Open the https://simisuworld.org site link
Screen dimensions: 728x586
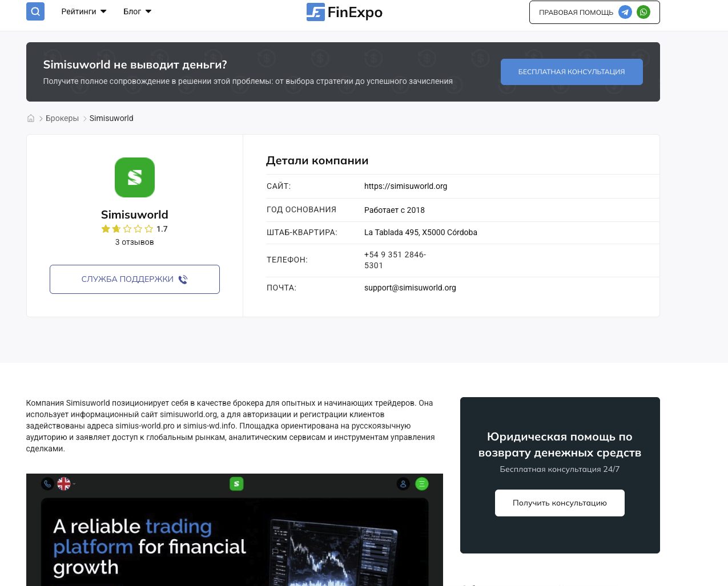click(405, 186)
